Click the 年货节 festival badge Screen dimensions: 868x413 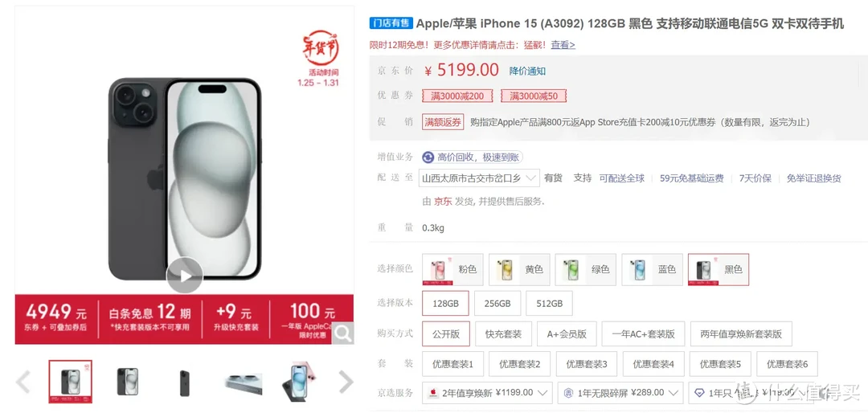[320, 48]
